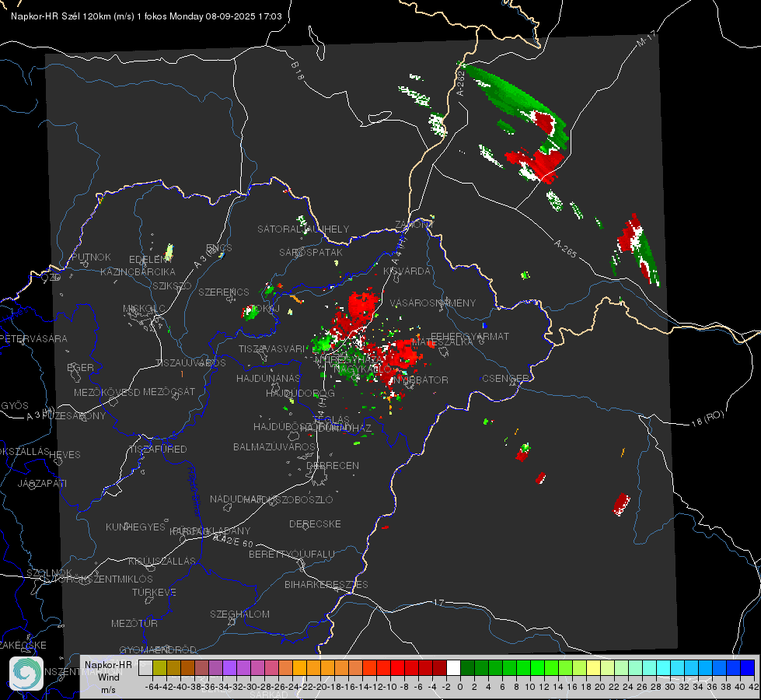Click the BALMAZÚJVÁROS town label
Screen dimensions: 761x700
pyautogui.click(x=274, y=446)
